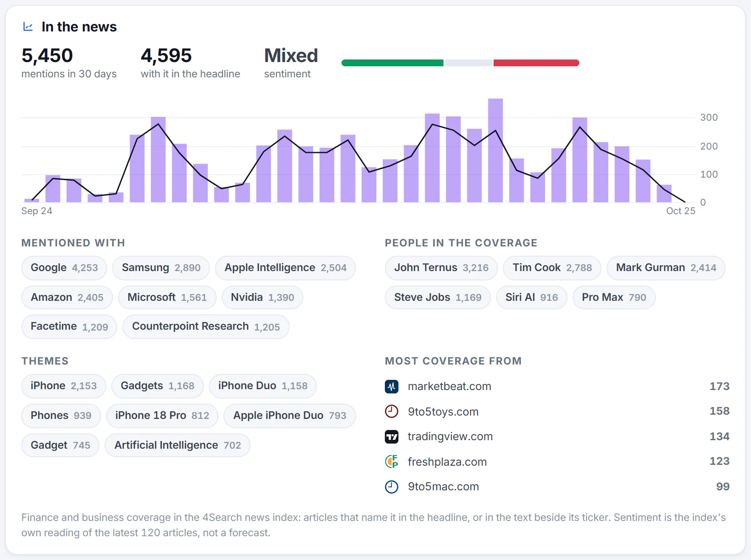Click the 9to5mac.com clock favicon

point(392,486)
